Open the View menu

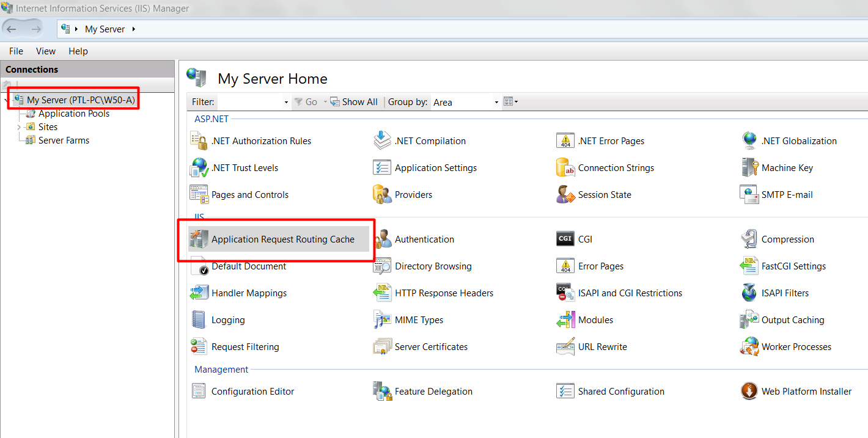point(46,51)
